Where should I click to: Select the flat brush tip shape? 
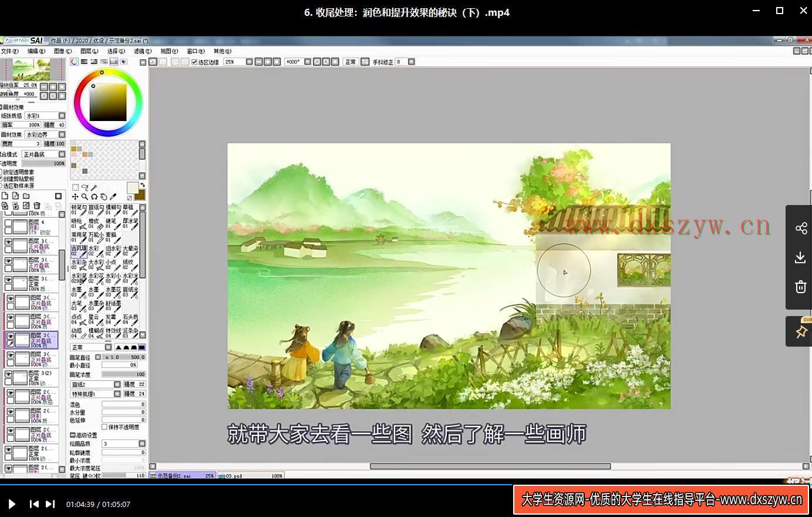click(x=141, y=347)
